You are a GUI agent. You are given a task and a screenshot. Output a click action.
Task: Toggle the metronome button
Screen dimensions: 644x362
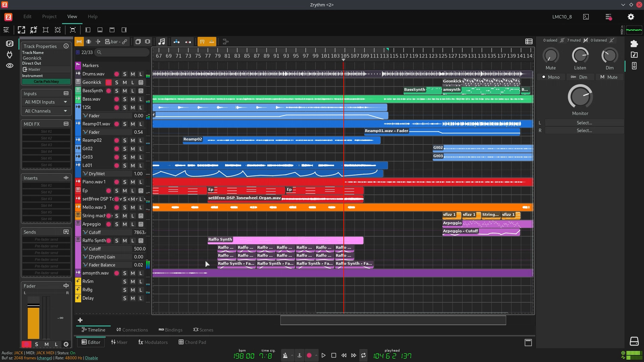(285, 356)
